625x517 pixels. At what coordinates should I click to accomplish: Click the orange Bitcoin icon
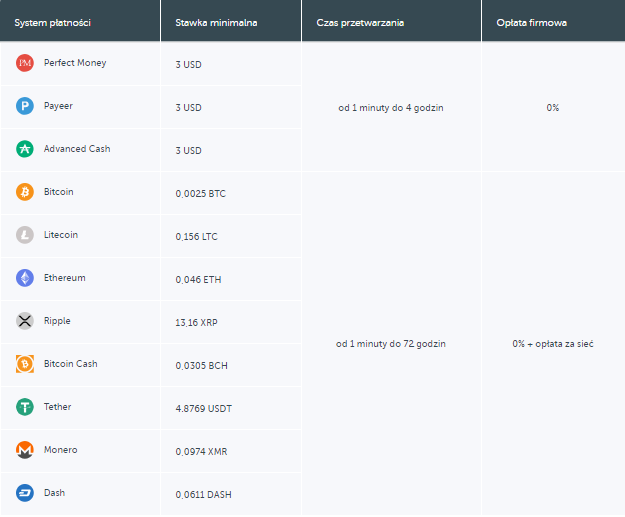click(25, 192)
